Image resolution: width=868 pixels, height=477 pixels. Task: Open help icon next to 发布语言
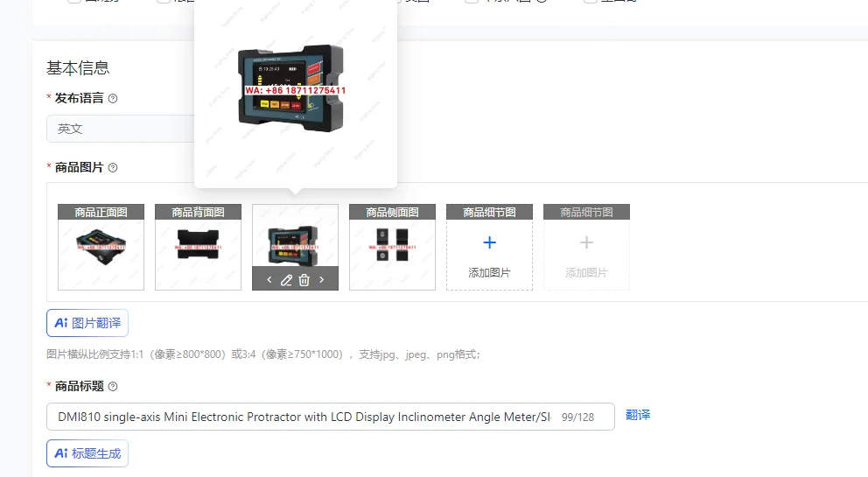(113, 99)
